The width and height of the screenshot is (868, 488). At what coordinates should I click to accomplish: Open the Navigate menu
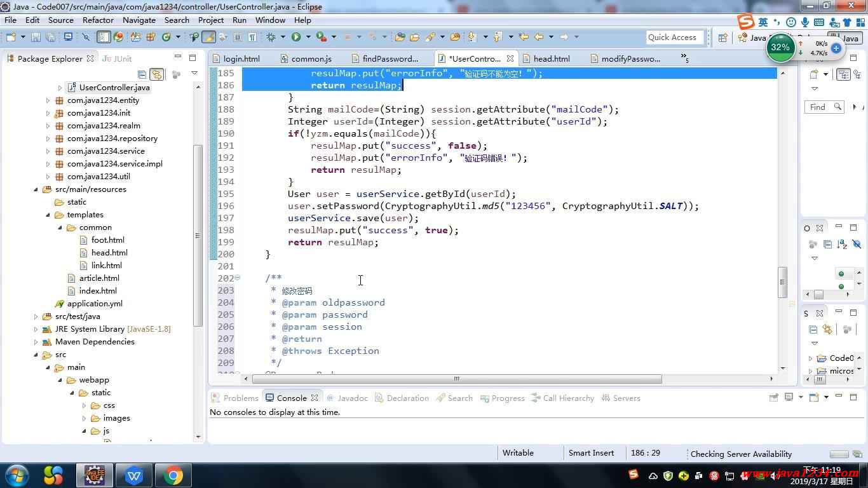[x=139, y=20]
